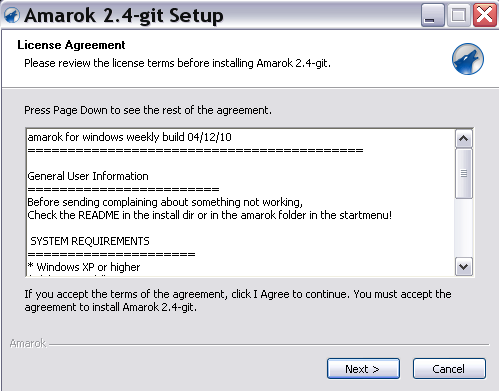Click the license scrollbar thumb
The image size is (499, 391).
(x=464, y=174)
